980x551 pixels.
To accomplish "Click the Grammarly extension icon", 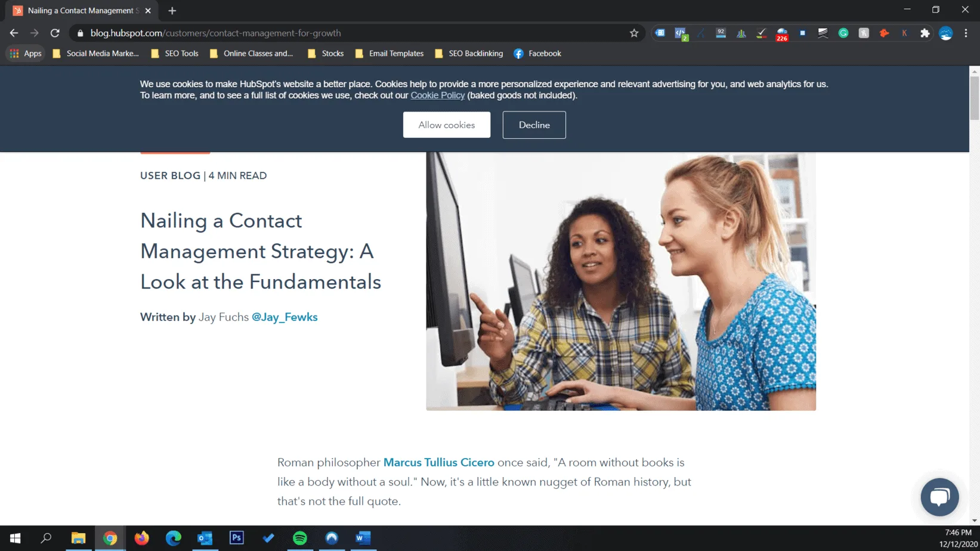I will coord(843,33).
